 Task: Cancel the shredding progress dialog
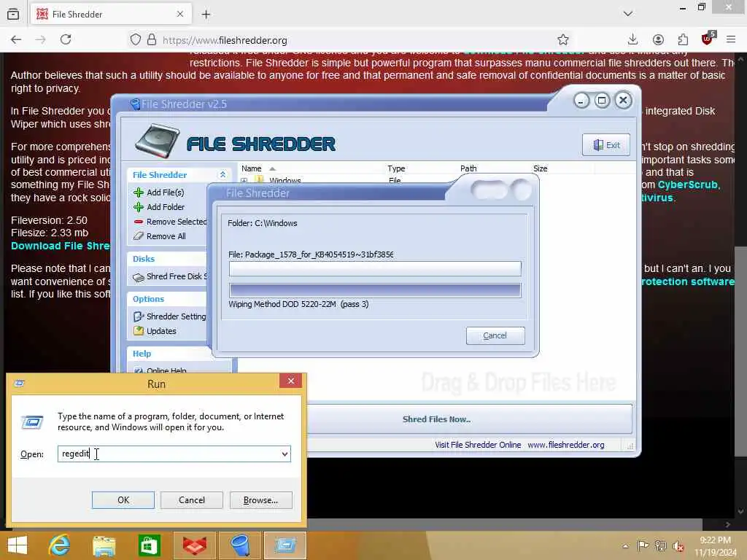495,335
